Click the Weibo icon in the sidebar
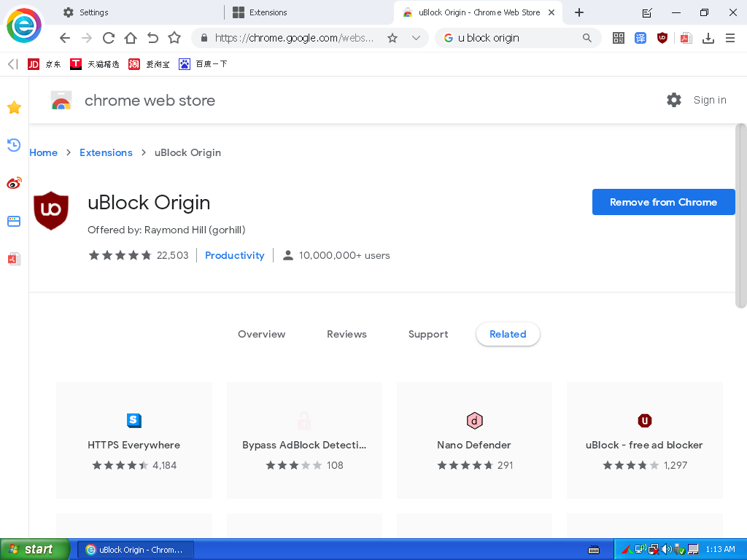This screenshot has width=747, height=560. click(13, 183)
